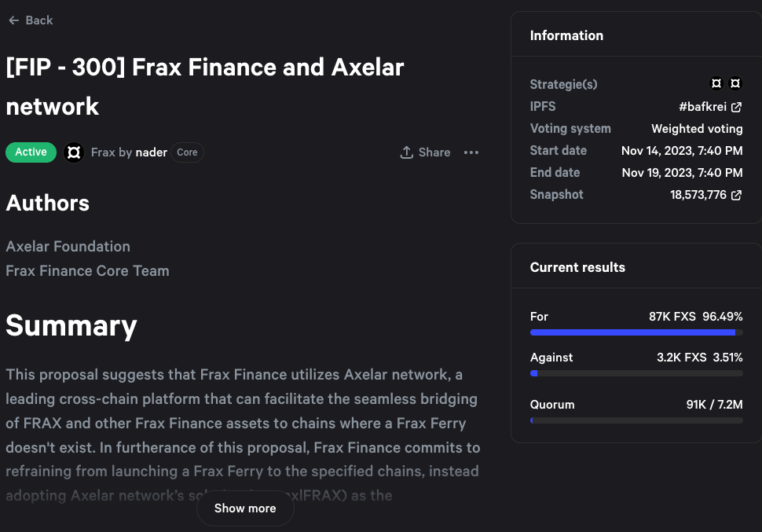Expand the proposal with Show more

click(x=245, y=508)
